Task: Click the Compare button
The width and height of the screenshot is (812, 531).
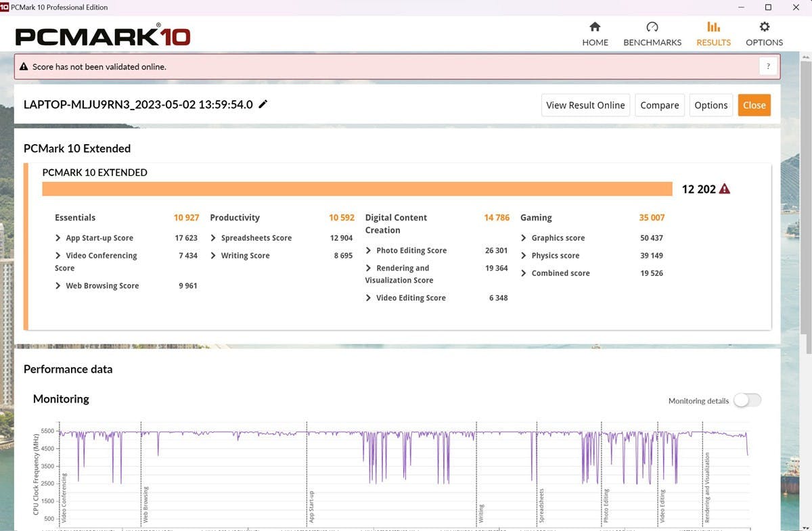Action: coord(659,105)
